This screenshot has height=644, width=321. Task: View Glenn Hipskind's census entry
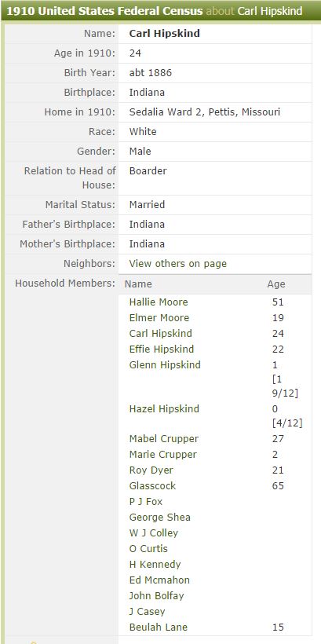165,365
